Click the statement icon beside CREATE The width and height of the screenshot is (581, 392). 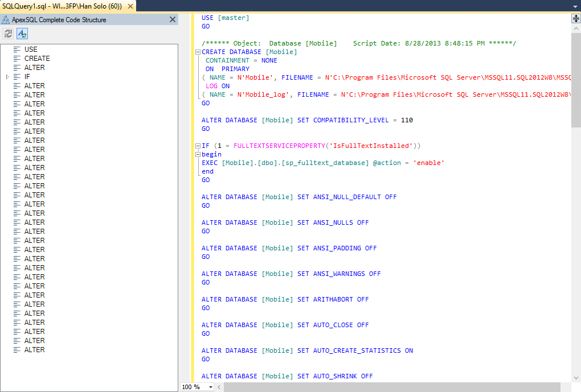[x=17, y=59]
